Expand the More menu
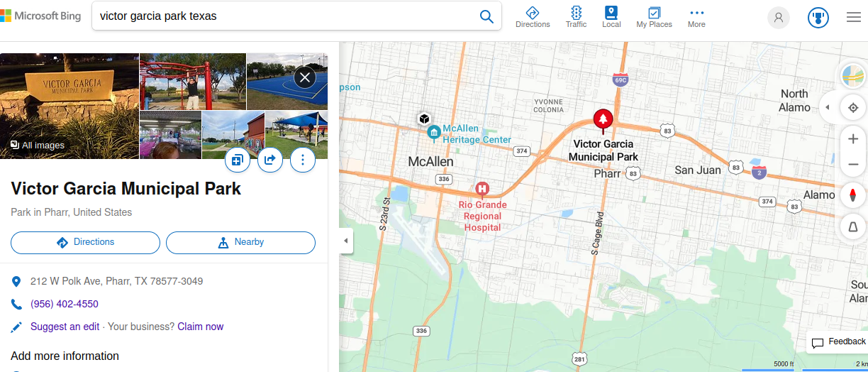The height and width of the screenshot is (372, 868). [x=696, y=17]
